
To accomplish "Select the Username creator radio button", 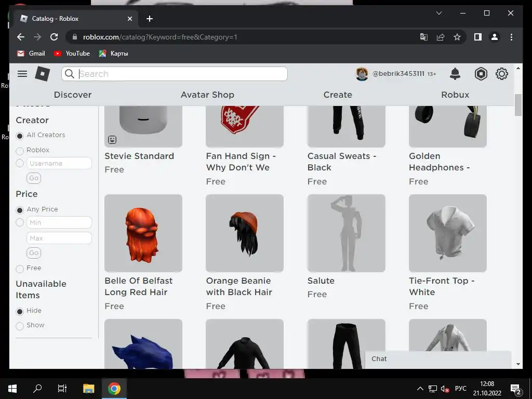I will (20, 163).
